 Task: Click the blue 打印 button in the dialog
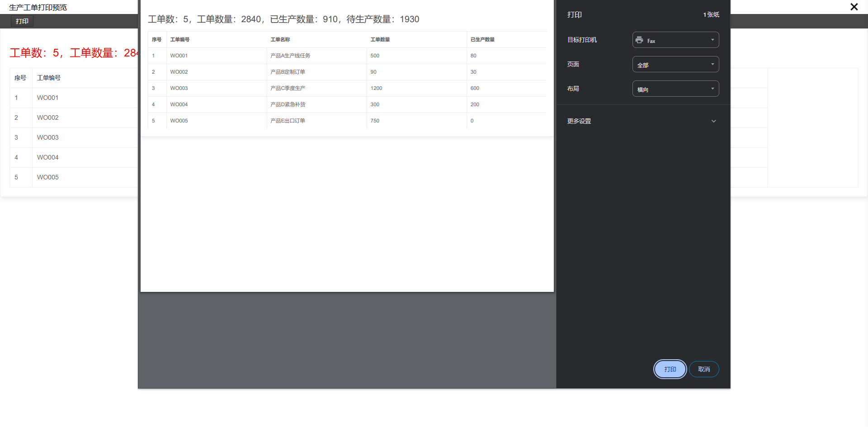pos(670,369)
